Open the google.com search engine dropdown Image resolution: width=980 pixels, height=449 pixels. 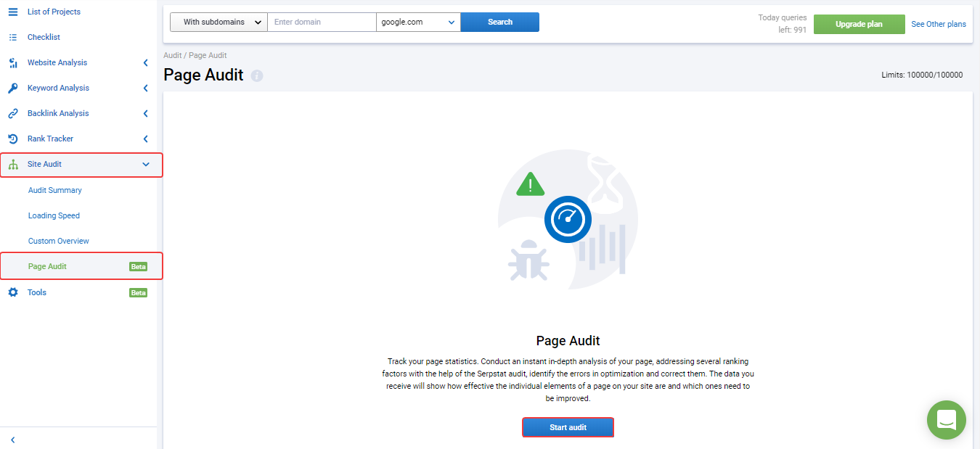(418, 22)
